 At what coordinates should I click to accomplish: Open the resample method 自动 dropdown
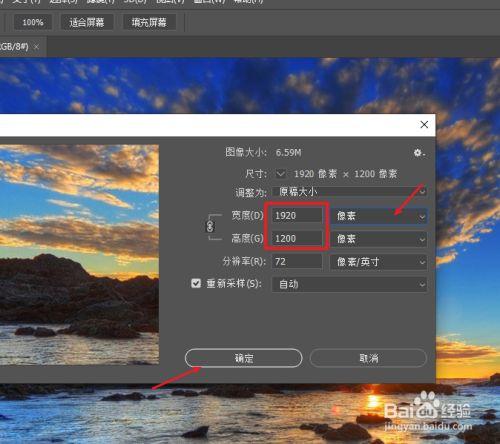tap(350, 285)
